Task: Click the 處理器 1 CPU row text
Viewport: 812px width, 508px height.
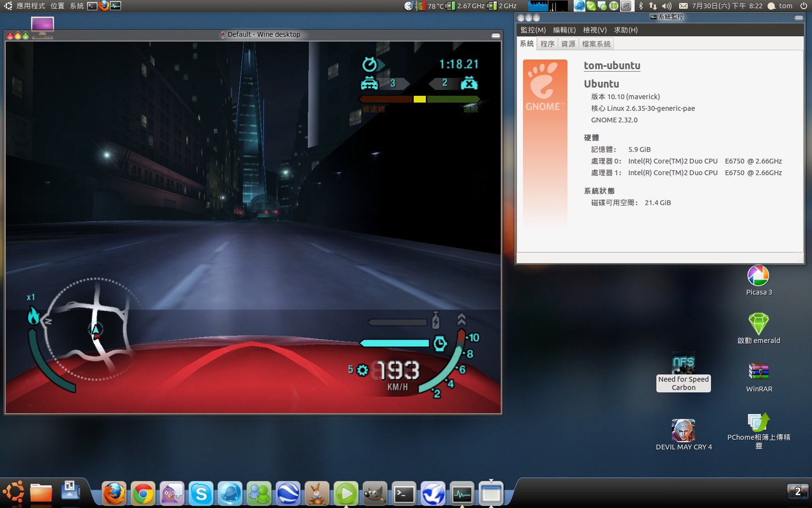Action: (686, 173)
